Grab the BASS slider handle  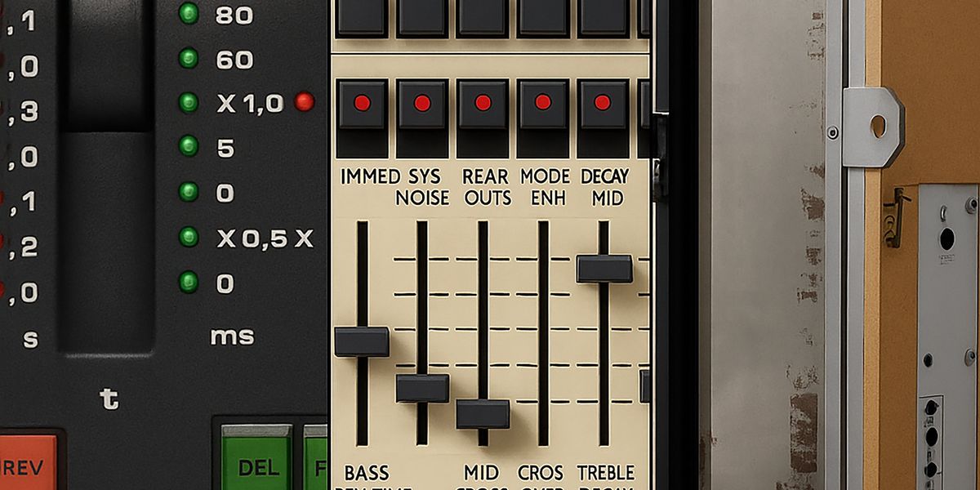click(x=362, y=341)
